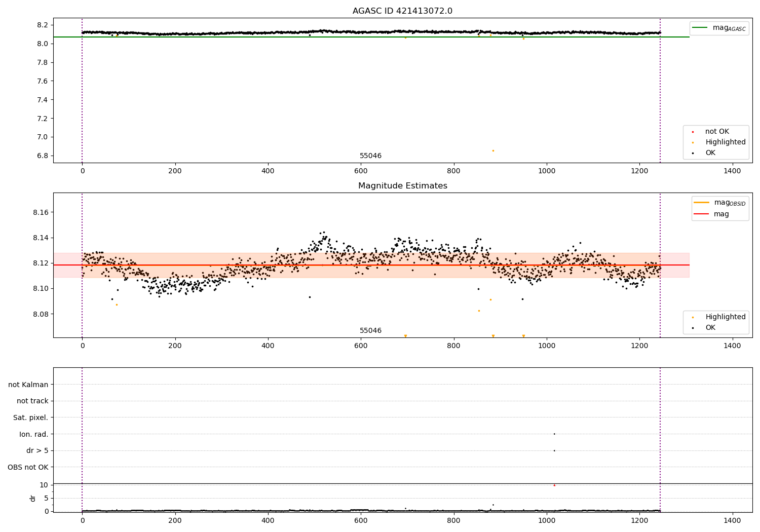Screen dimensions: 760x532
Task: Click the 8.2 tick label in top plot
Action: tap(43, 25)
